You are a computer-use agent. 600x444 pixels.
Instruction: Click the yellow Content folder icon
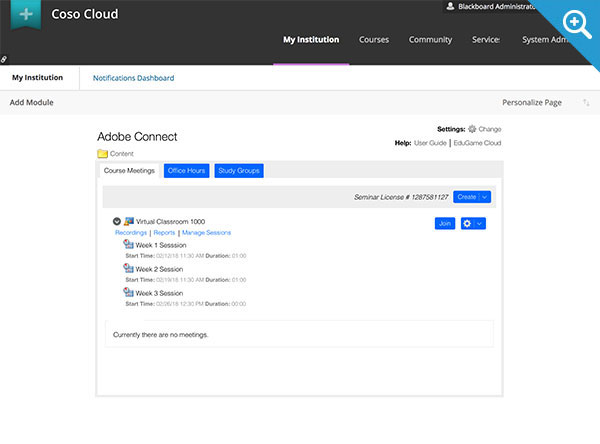(x=102, y=154)
